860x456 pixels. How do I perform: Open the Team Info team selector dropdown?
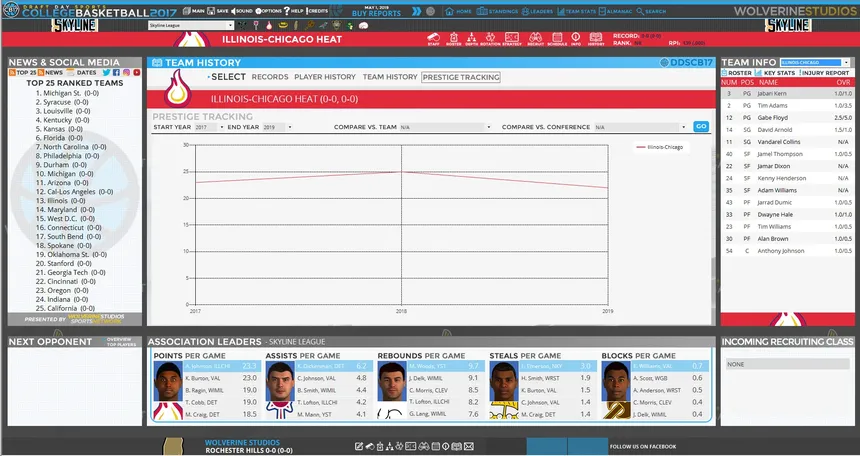tap(815, 63)
